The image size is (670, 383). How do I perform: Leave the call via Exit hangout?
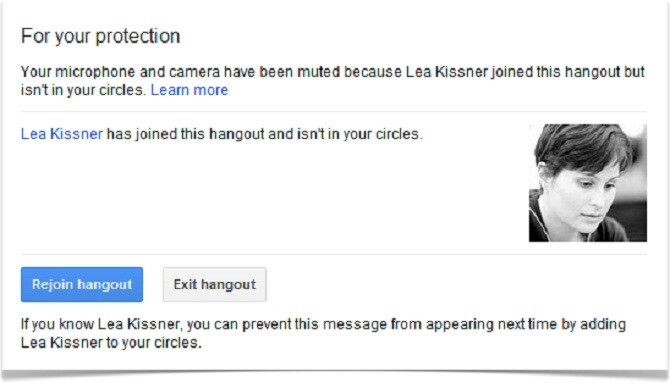(x=215, y=285)
